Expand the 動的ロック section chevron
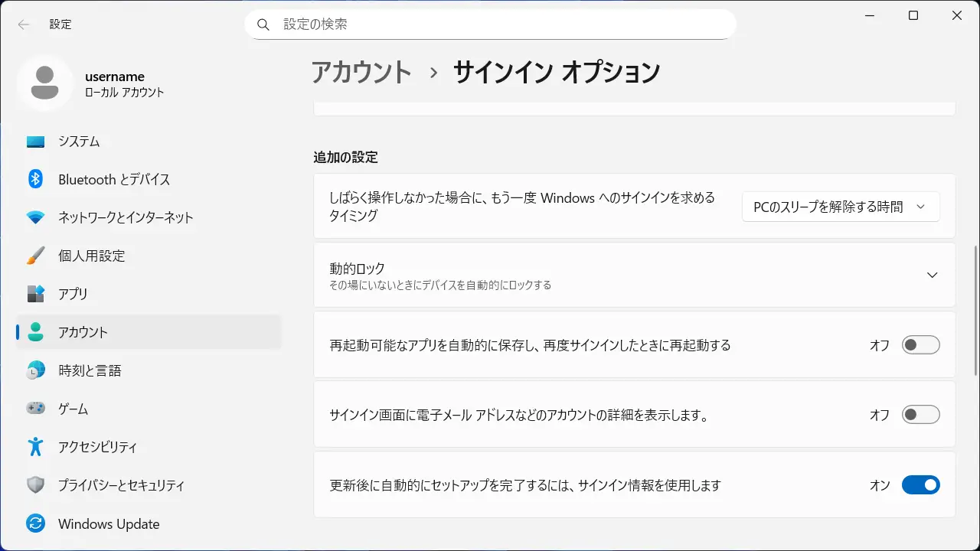Screen dimensions: 980x551 [932, 275]
